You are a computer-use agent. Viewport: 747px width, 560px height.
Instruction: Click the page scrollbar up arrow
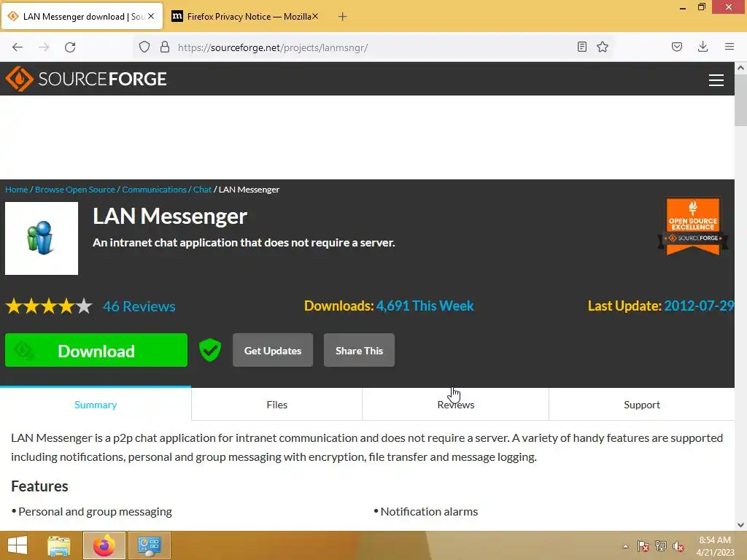[x=741, y=68]
